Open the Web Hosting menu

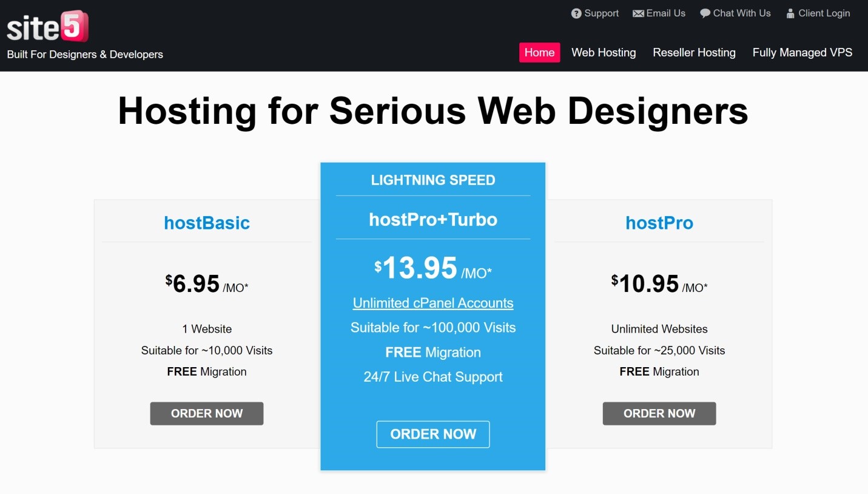(x=604, y=52)
